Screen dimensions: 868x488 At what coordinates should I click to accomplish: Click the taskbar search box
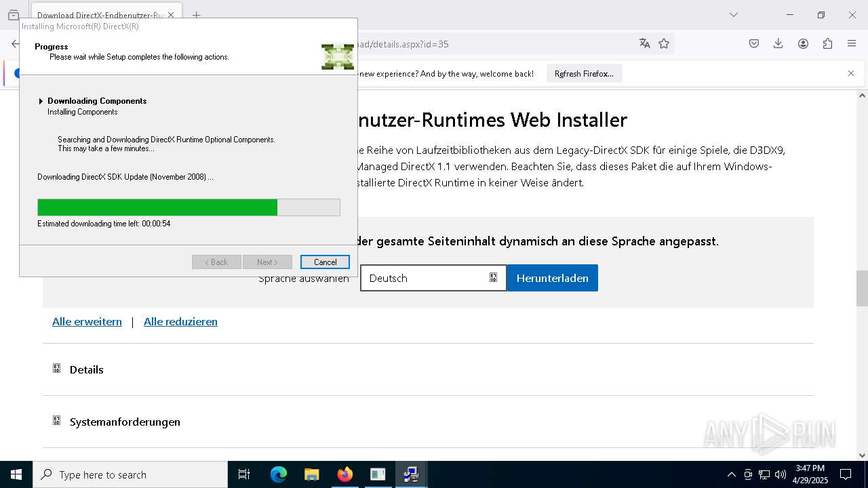(x=130, y=474)
